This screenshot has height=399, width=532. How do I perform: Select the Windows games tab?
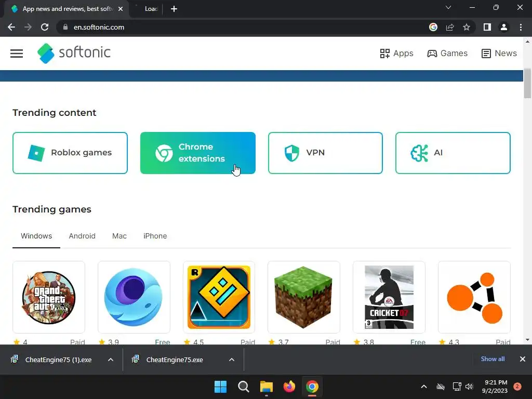[x=36, y=236]
